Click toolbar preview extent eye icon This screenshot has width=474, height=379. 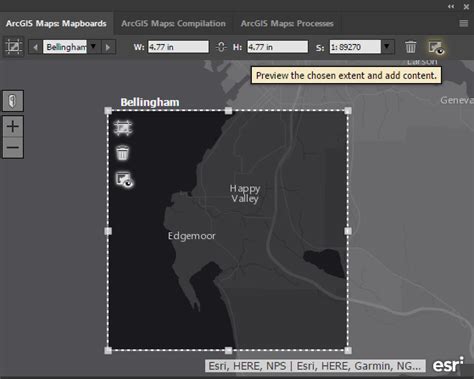[436, 47]
